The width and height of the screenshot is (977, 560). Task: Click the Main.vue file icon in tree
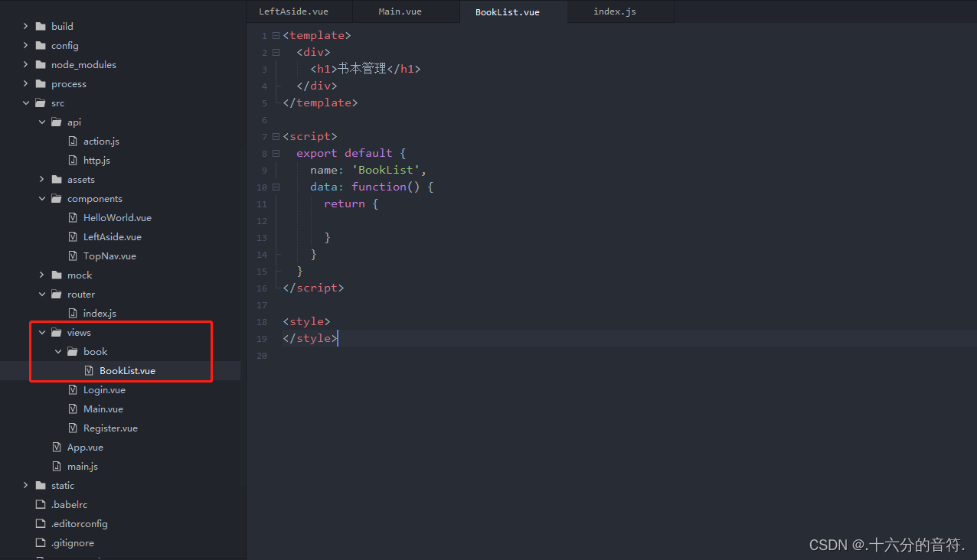tap(73, 409)
